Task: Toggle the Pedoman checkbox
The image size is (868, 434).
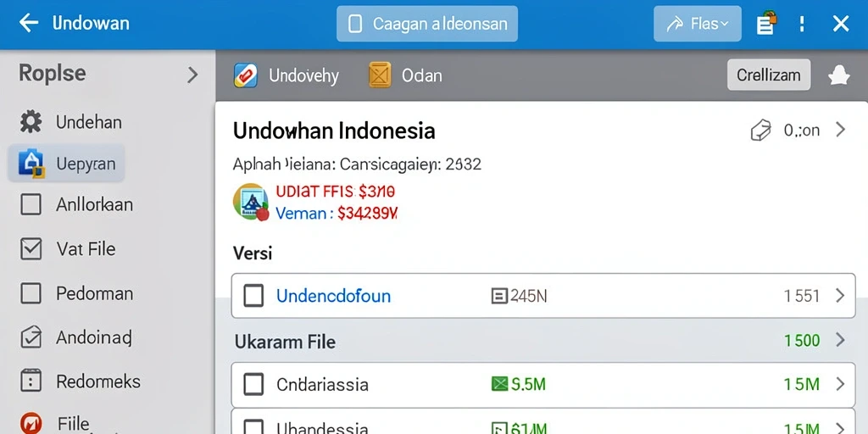Action: click(31, 292)
